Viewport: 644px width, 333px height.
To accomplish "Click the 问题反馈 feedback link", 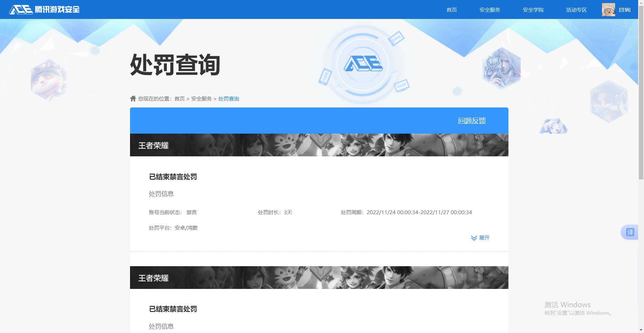I will (x=472, y=121).
